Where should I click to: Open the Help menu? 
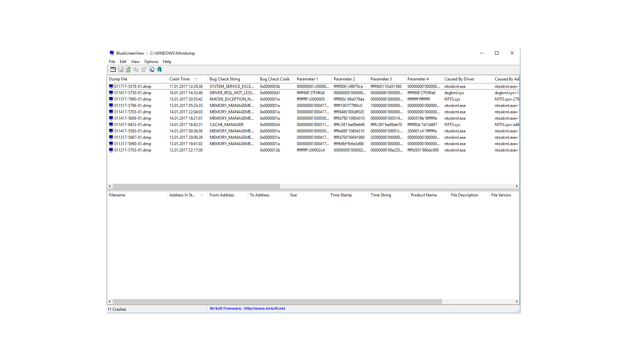point(167,62)
